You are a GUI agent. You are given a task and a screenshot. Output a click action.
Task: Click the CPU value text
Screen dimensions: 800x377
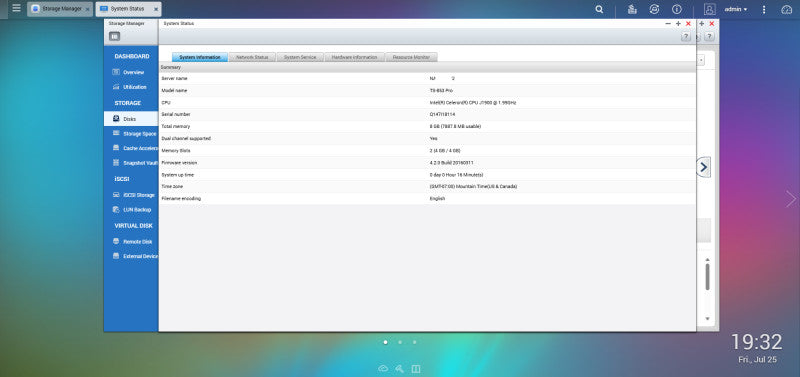pyautogui.click(x=473, y=103)
